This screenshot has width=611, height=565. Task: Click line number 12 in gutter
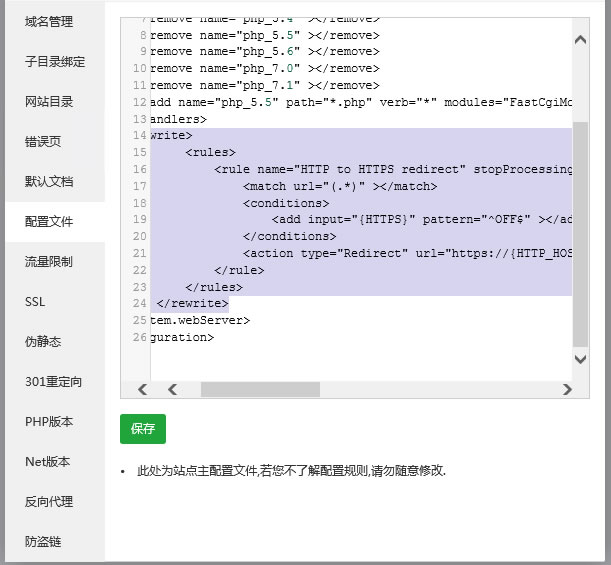point(140,102)
